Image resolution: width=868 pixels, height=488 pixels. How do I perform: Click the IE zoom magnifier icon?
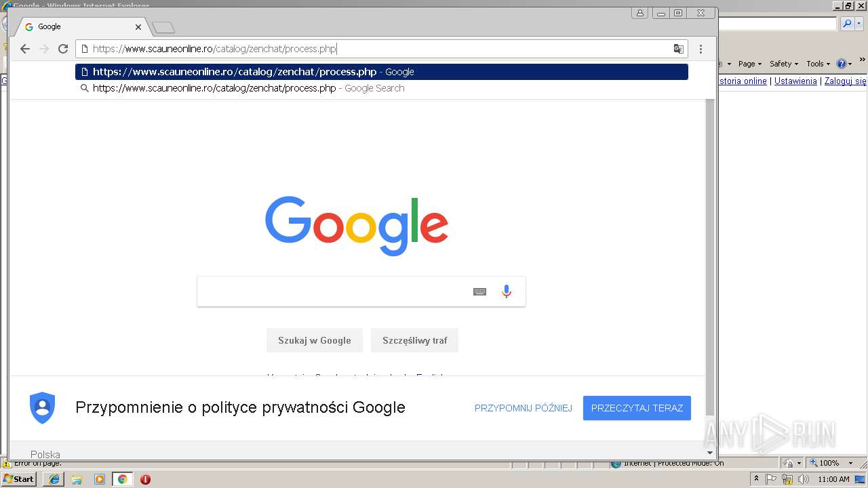click(813, 463)
